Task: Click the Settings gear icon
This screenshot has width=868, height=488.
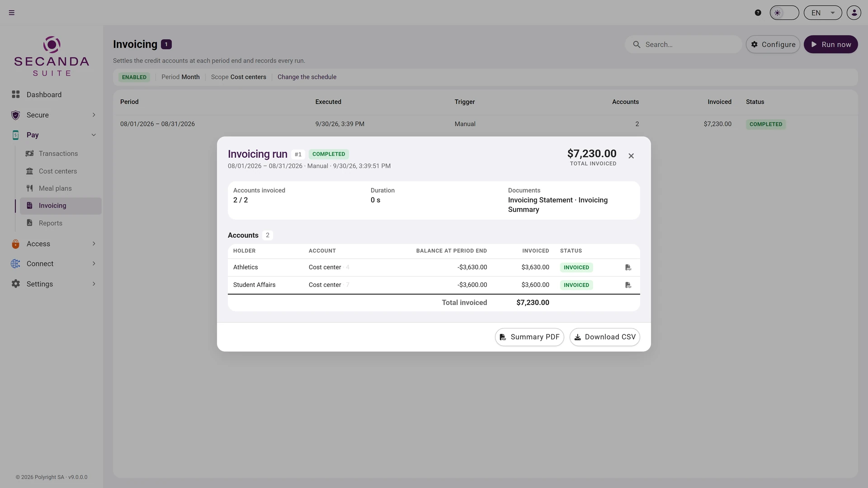Action: tap(16, 284)
